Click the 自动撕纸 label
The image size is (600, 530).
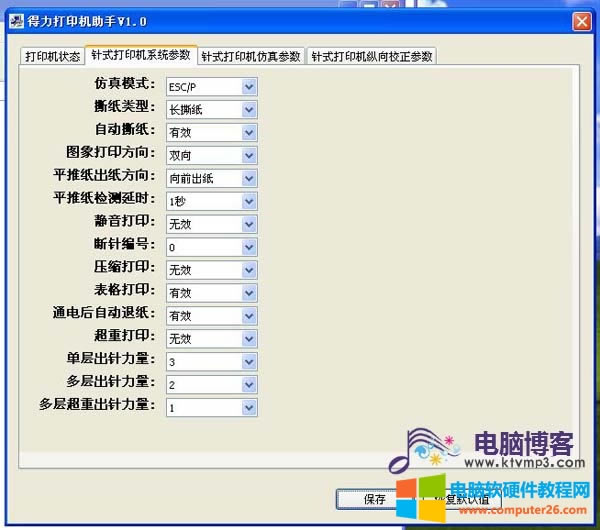pyautogui.click(x=125, y=129)
